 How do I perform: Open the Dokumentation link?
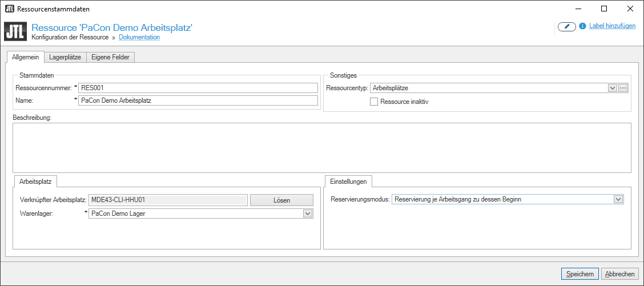139,37
